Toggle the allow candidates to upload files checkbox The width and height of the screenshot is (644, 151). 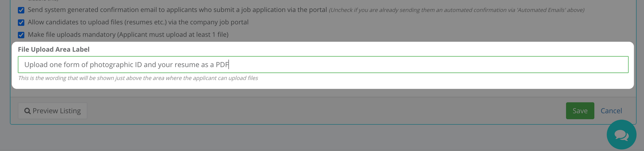click(x=21, y=23)
